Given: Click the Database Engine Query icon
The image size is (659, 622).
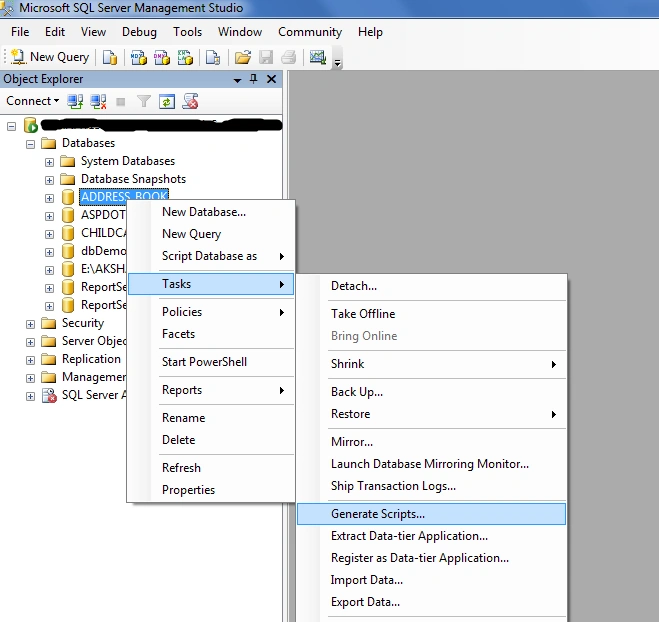Looking at the screenshot, I should pos(110,57).
